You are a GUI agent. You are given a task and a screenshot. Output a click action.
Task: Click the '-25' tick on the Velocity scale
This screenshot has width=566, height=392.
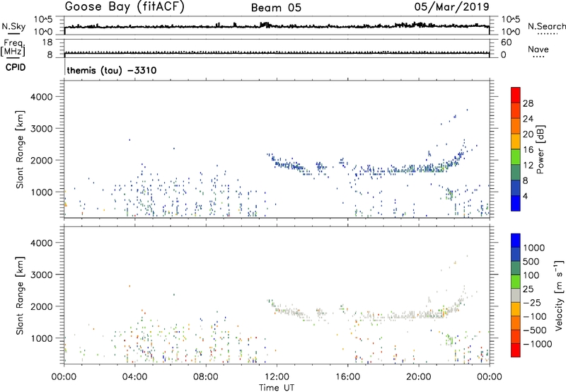click(532, 302)
